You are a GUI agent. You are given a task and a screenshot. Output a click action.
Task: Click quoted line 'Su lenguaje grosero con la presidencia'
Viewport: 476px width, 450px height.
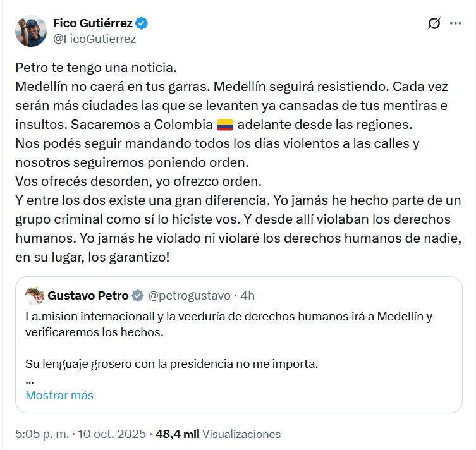coord(171,364)
